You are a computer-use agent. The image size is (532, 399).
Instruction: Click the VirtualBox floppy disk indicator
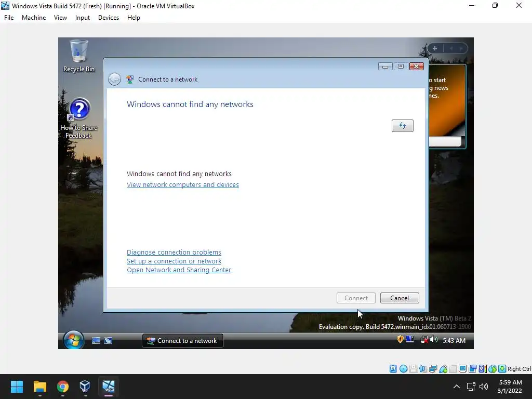[x=413, y=369]
